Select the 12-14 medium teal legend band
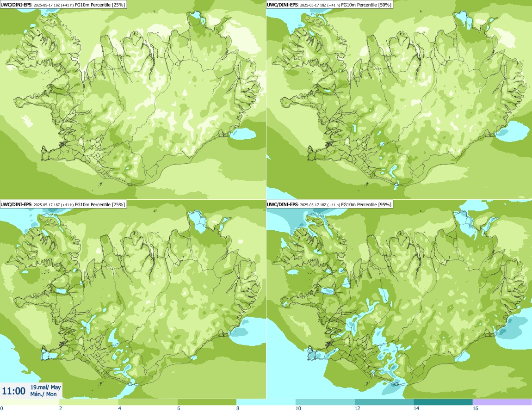This screenshot has height=412, width=532. 384,402
